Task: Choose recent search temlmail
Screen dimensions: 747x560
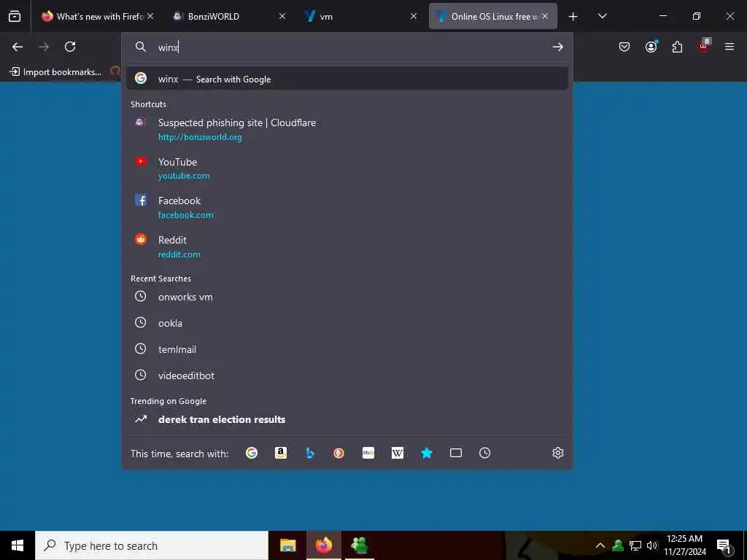Action: pyautogui.click(x=347, y=349)
